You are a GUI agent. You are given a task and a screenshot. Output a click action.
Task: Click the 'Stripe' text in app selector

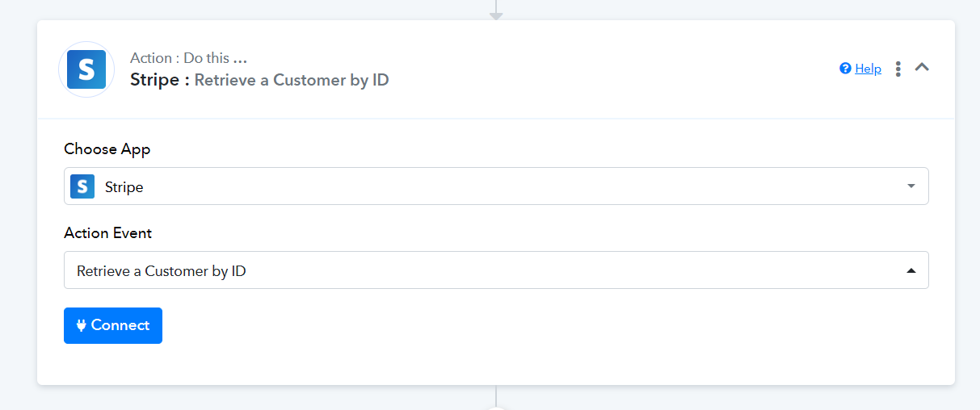click(x=124, y=187)
